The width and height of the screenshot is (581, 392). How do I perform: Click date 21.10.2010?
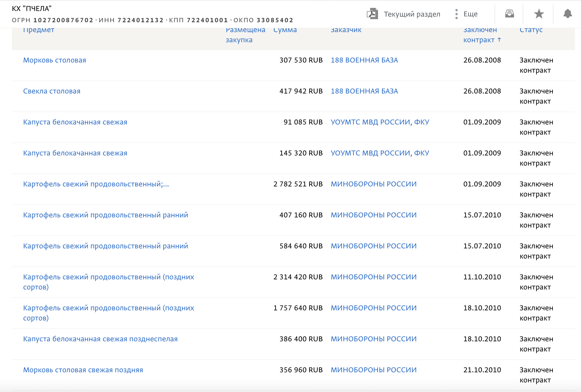482,370
